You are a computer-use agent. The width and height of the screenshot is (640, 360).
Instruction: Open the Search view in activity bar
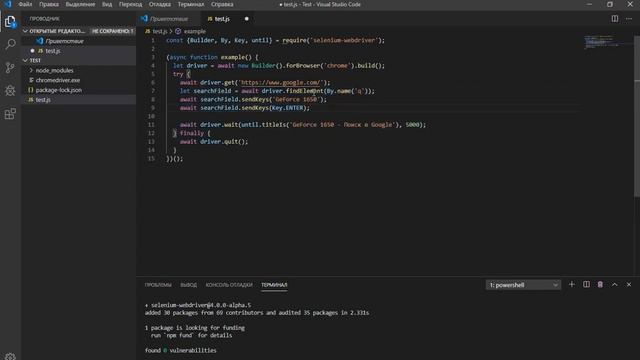[10, 44]
